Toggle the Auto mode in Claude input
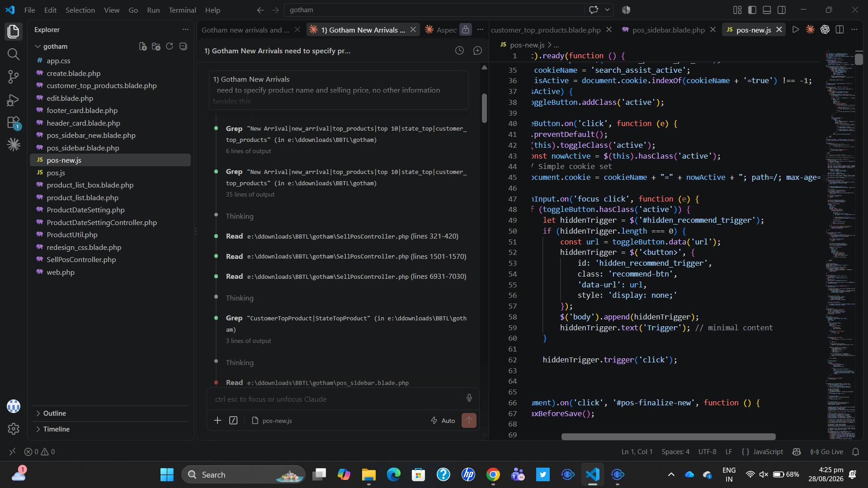Screen dimensions: 868x488 pos(443,421)
